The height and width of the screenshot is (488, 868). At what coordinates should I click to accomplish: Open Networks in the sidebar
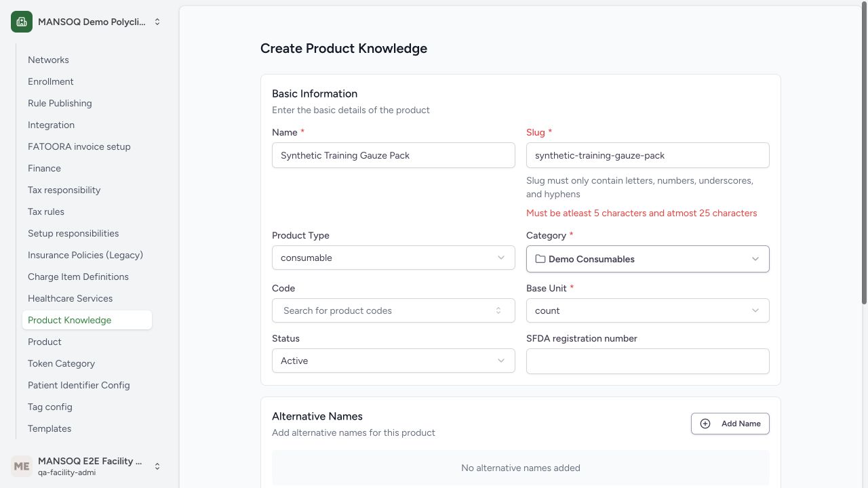point(87,60)
